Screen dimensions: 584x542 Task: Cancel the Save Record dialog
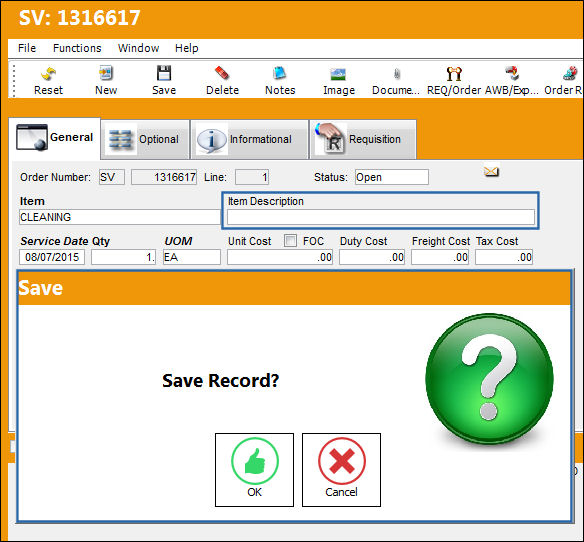[341, 470]
